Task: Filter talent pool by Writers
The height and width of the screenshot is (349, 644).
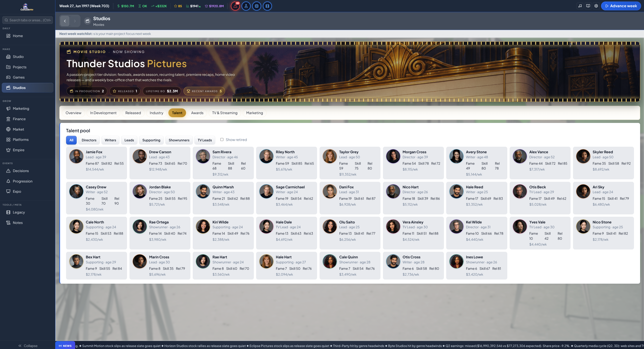Action: (110, 140)
